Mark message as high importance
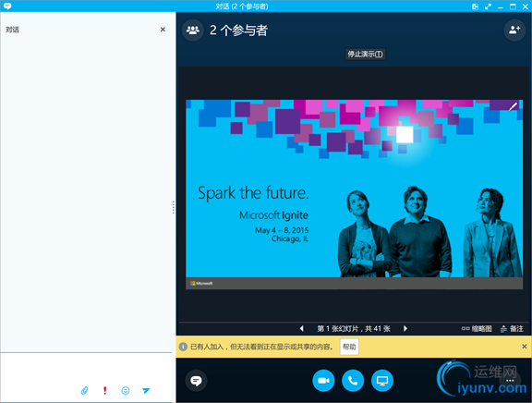532x403 pixels. point(105,390)
